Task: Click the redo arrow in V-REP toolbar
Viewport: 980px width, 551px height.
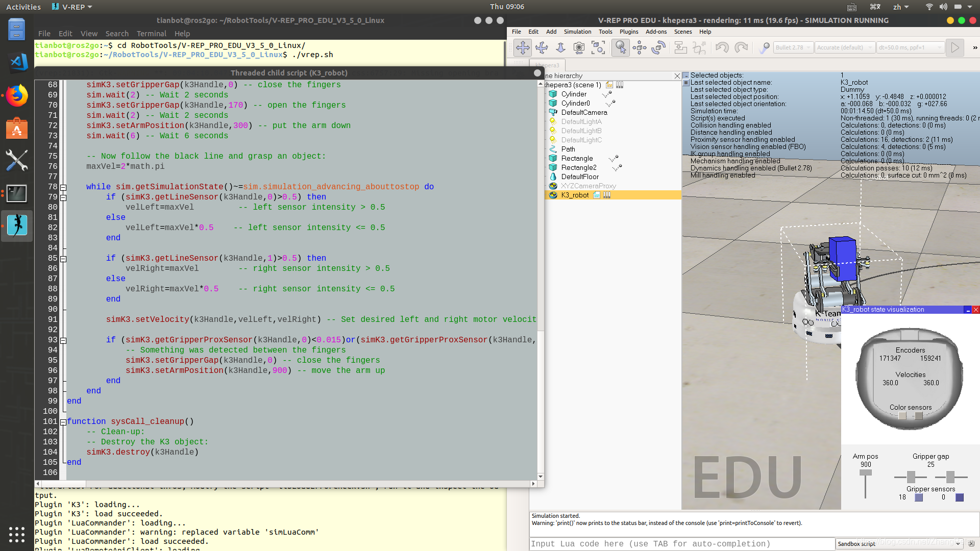Action: click(x=741, y=48)
